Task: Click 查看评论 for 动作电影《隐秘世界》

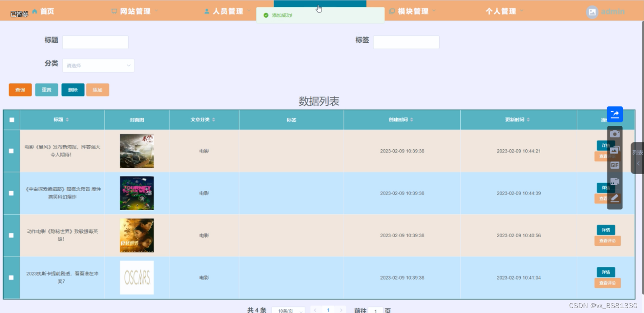Action: (607, 241)
